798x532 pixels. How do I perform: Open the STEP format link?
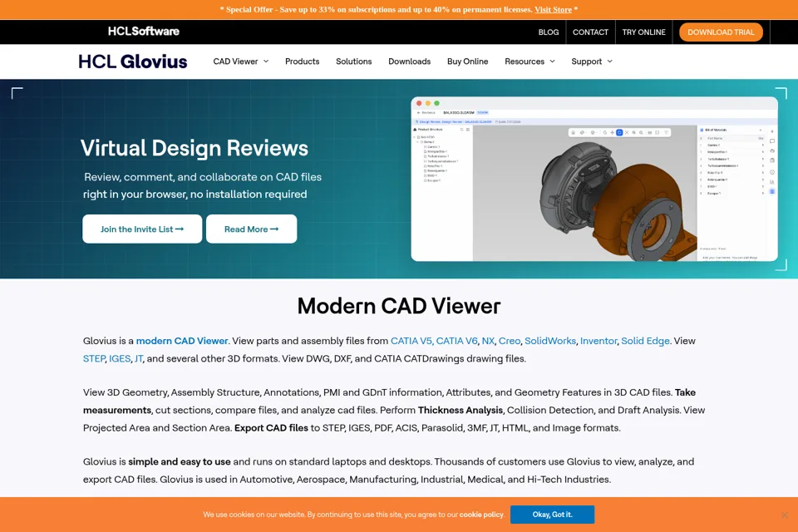click(x=94, y=359)
